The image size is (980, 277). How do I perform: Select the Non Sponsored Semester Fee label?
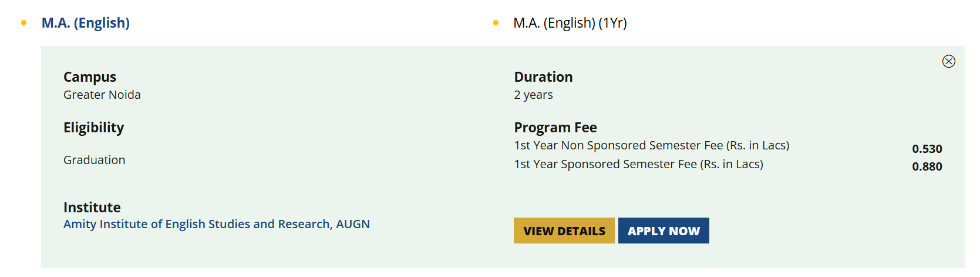pyautogui.click(x=651, y=145)
